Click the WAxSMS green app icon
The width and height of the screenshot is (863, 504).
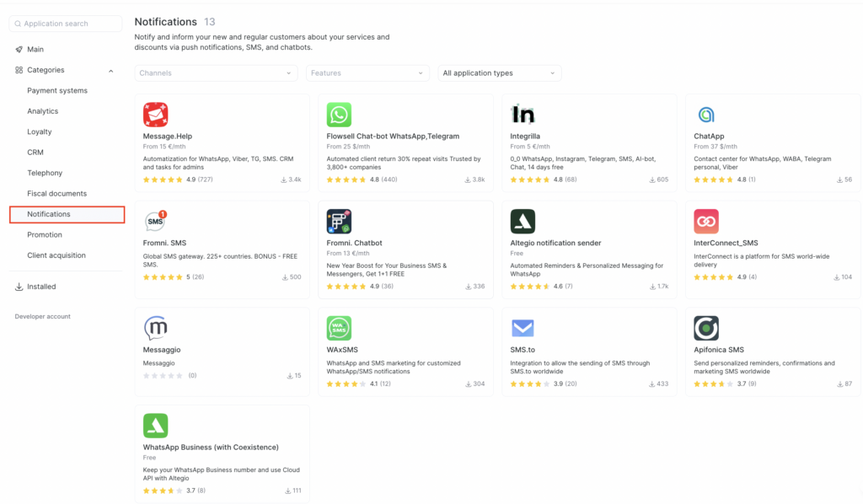(x=339, y=328)
